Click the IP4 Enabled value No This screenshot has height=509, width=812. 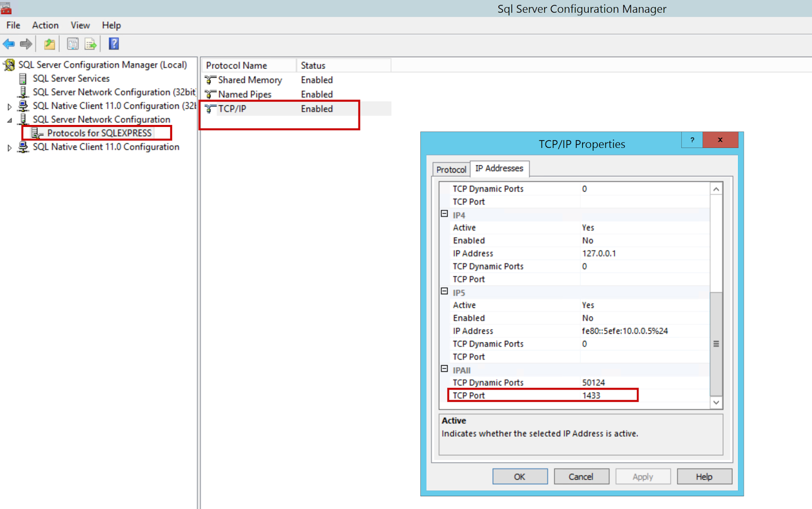click(x=588, y=240)
